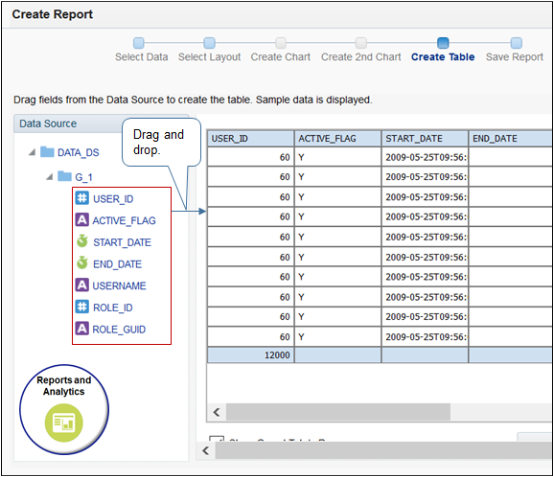
Task: Select the ACTIVE_FLAG field label
Action: pos(124,220)
